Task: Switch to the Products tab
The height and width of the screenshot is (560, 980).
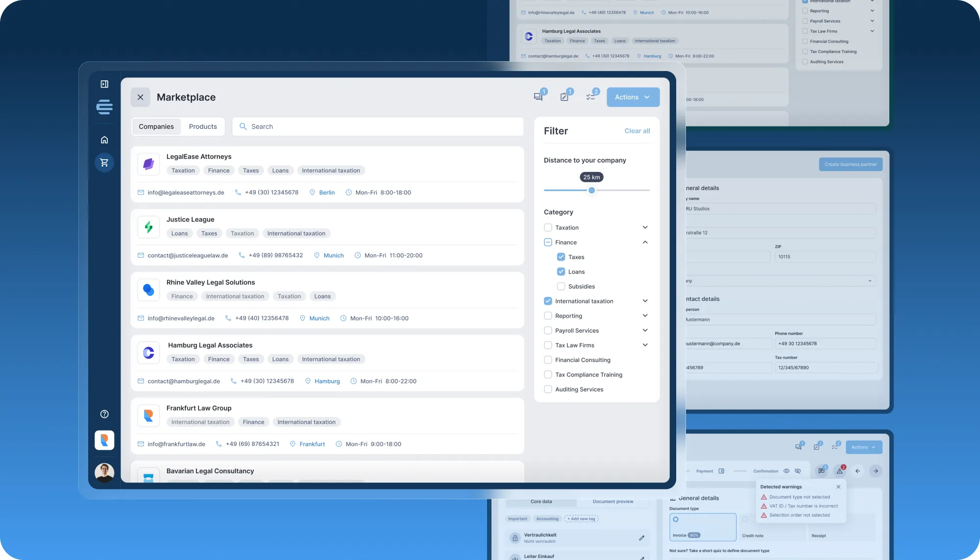Action: [203, 126]
